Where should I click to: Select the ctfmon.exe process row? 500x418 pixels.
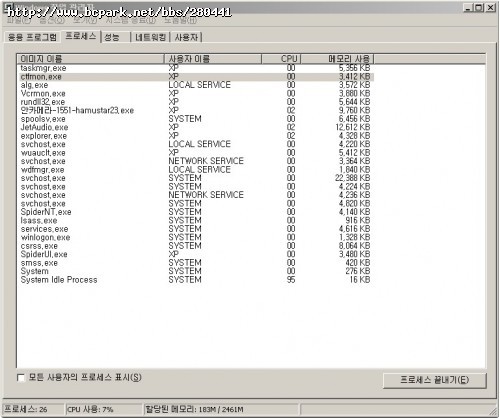195,77
